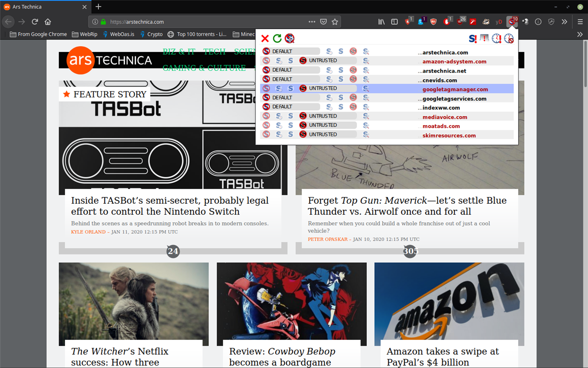The height and width of the screenshot is (368, 588).
Task: Open author link KYLE ORLAND
Action: point(88,232)
